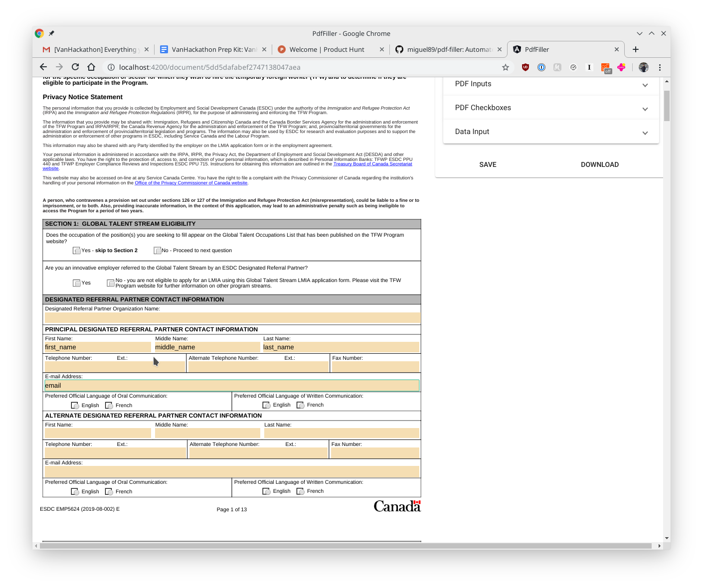Expand the Data Input panel
Screen dimensions: 703x588
click(x=551, y=132)
